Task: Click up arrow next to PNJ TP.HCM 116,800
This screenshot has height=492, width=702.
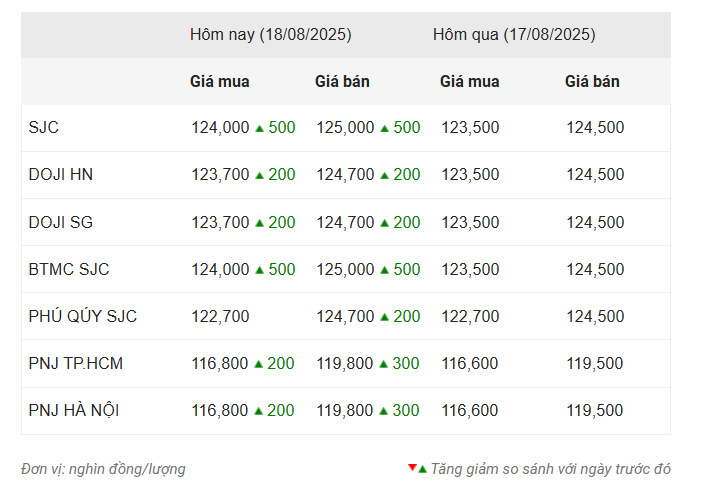Action: point(258,364)
